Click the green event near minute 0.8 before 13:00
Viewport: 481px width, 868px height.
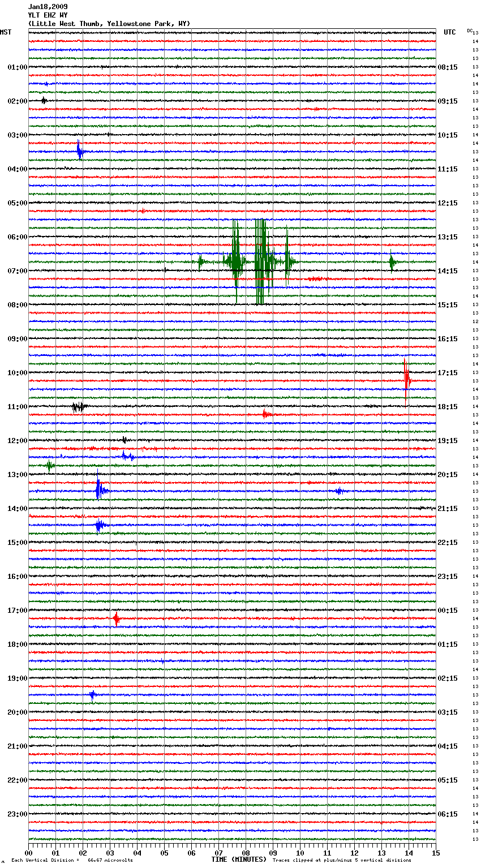(50, 466)
